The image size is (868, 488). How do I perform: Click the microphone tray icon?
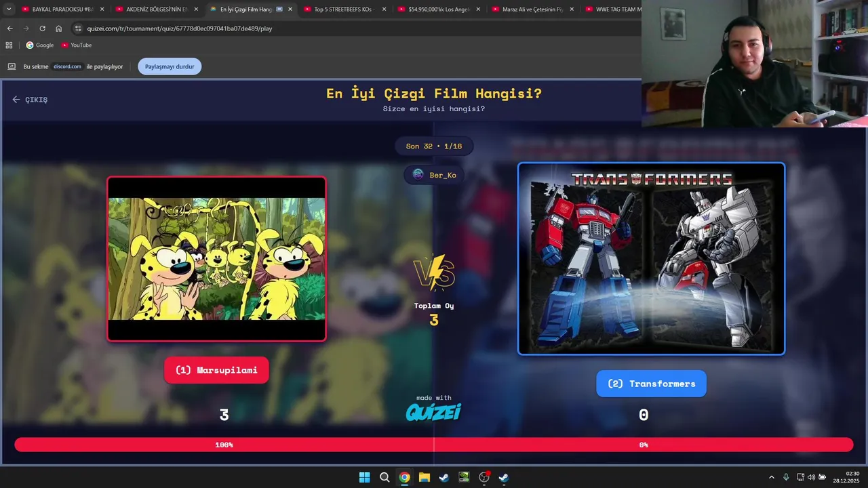click(786, 477)
